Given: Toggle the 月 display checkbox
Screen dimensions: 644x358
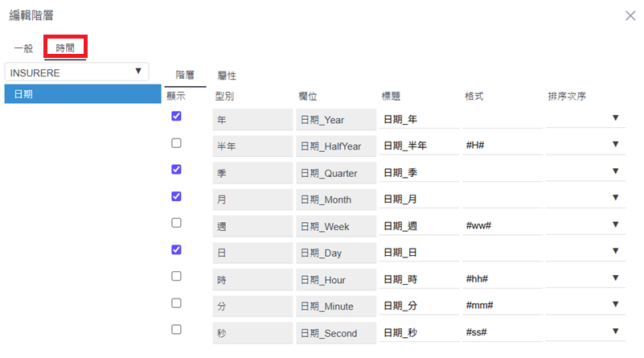Looking at the screenshot, I should [177, 196].
